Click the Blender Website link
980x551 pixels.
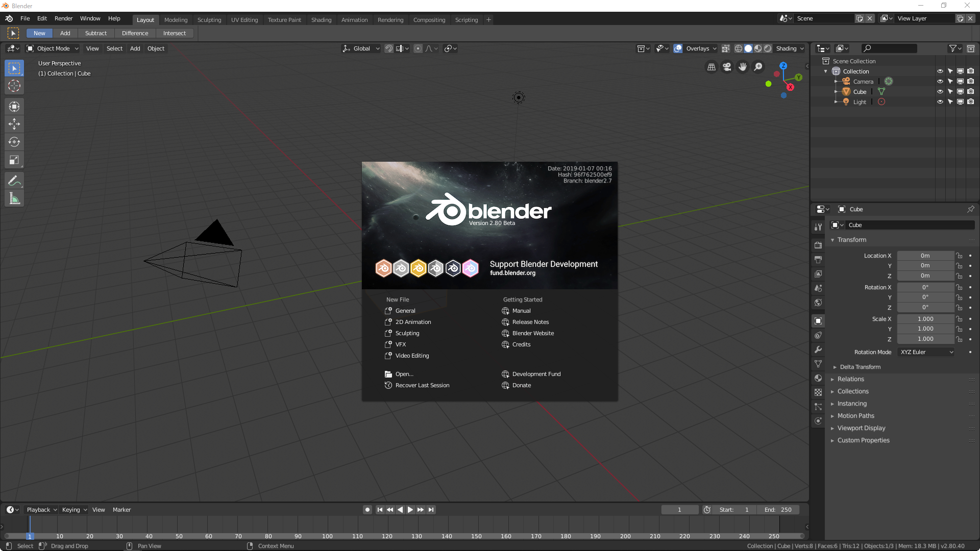coord(532,332)
